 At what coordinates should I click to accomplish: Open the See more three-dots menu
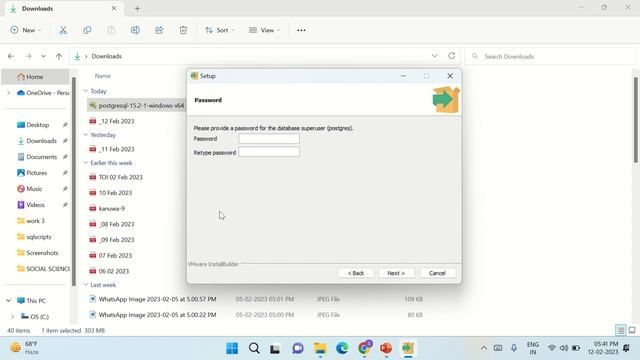click(301, 30)
